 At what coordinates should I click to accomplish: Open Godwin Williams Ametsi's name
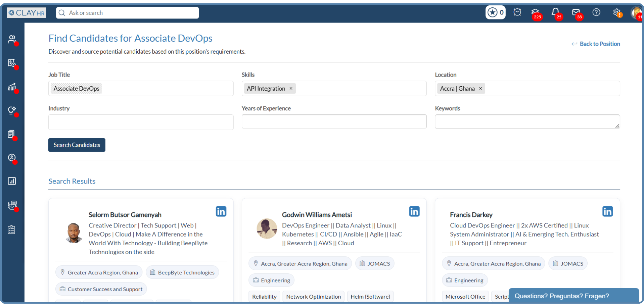(x=317, y=215)
